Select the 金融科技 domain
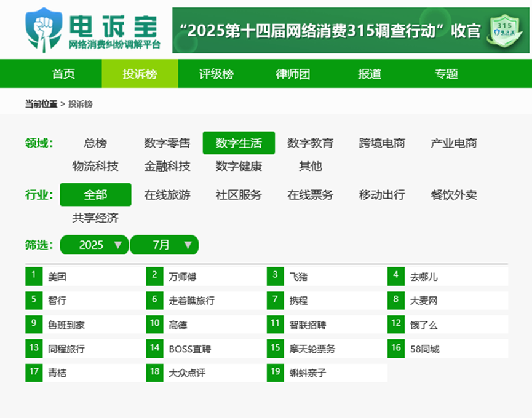Image resolution: width=532 pixels, height=418 pixels. pyautogui.click(x=167, y=166)
